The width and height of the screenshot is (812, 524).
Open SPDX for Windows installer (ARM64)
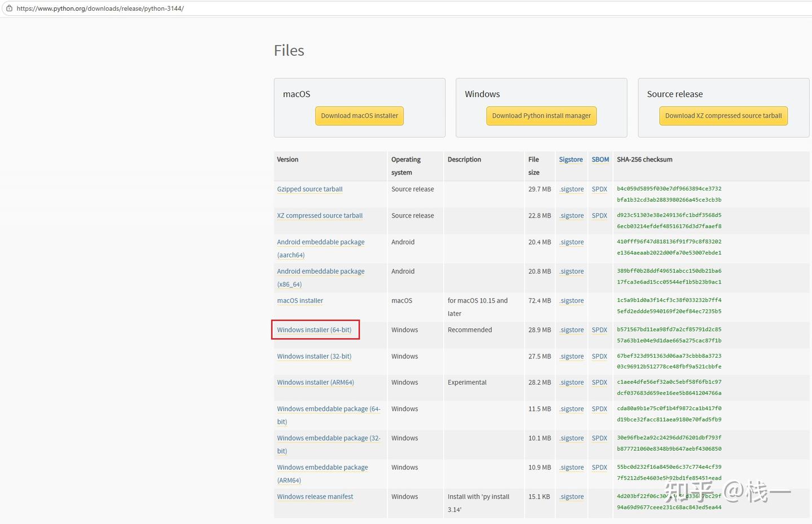(x=599, y=383)
